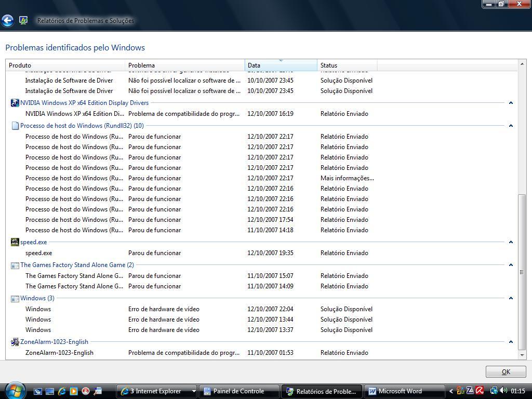This screenshot has height=399, width=532.
Task: Click the Windows (3) group icon
Action: [x=15, y=298]
